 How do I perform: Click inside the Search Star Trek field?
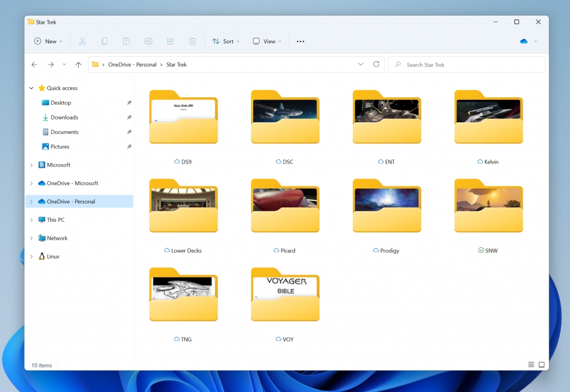(466, 64)
